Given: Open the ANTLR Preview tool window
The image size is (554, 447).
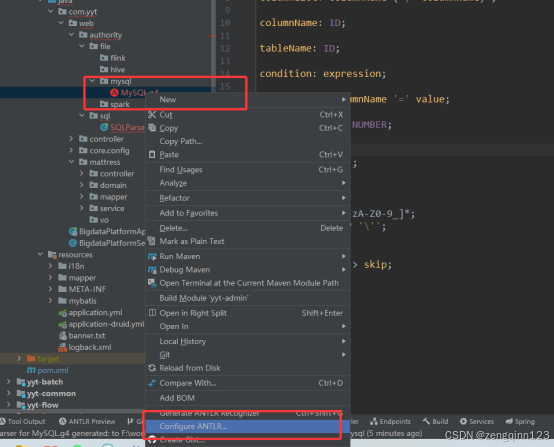Looking at the screenshot, I should [x=87, y=421].
